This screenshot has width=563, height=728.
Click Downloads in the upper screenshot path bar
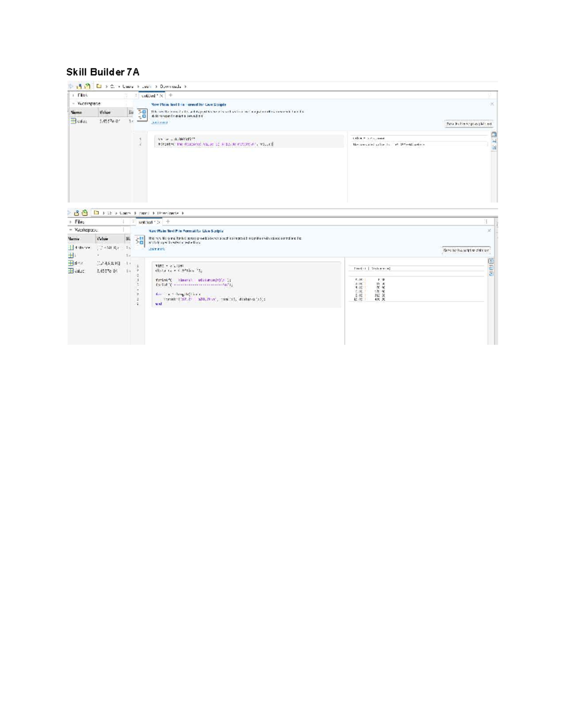[170, 87]
